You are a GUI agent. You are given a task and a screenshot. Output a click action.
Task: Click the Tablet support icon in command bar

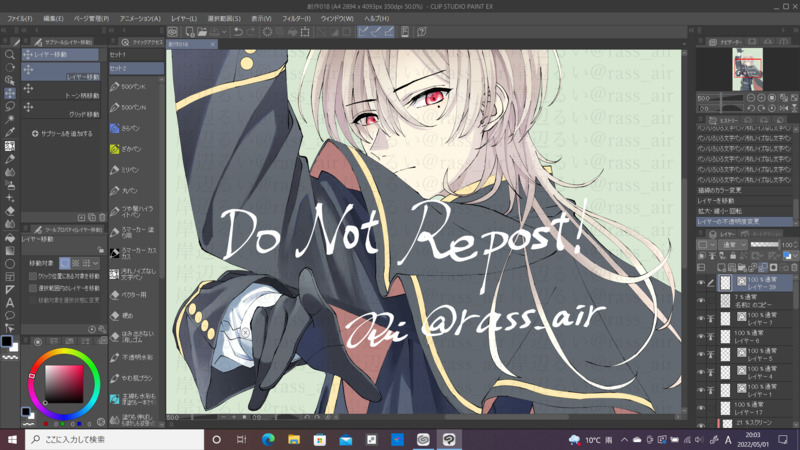tap(405, 32)
